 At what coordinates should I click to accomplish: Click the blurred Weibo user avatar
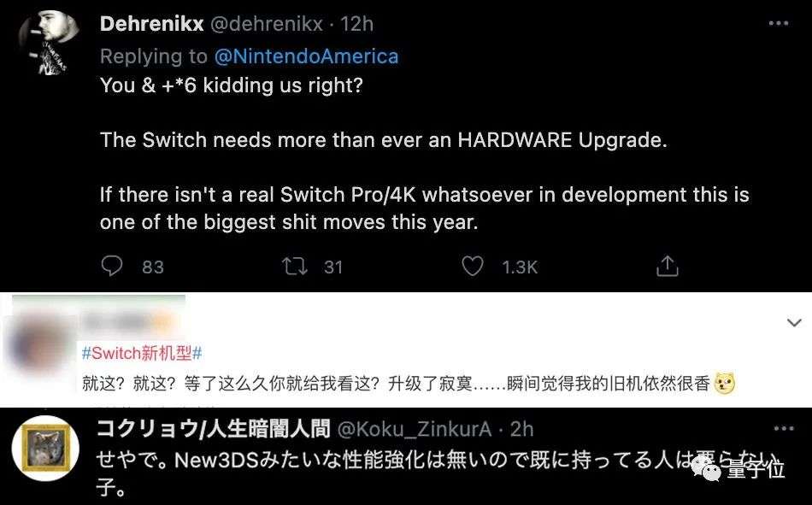point(36,343)
